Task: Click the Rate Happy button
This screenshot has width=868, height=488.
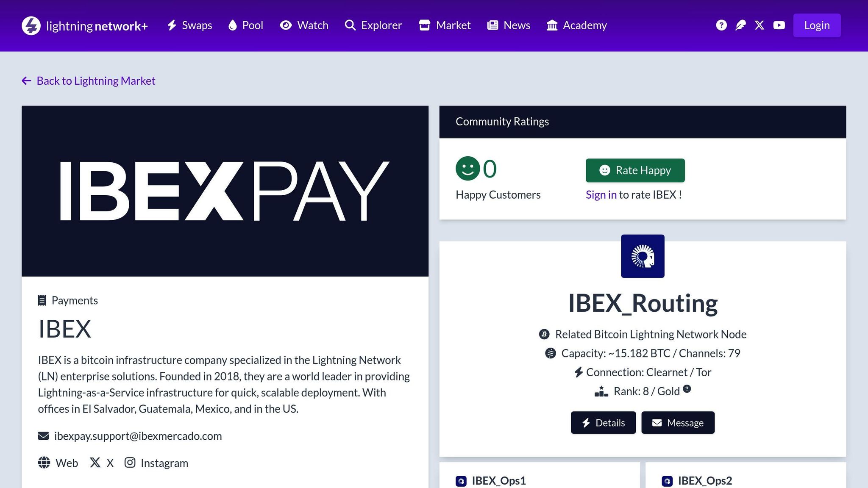Action: pos(635,170)
